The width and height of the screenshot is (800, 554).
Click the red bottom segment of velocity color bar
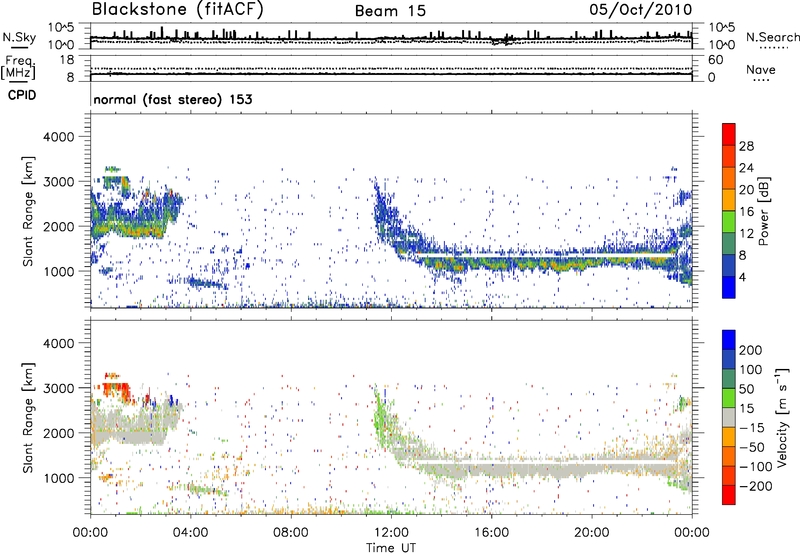click(729, 495)
